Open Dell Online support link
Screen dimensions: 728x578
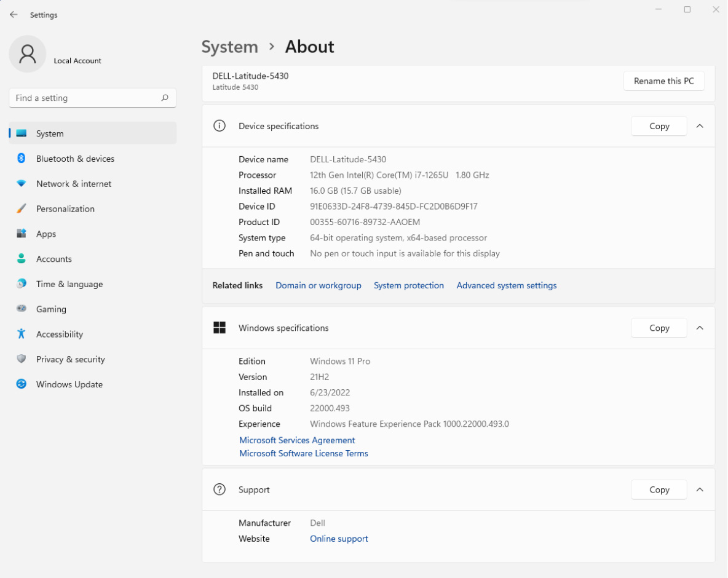(x=338, y=539)
